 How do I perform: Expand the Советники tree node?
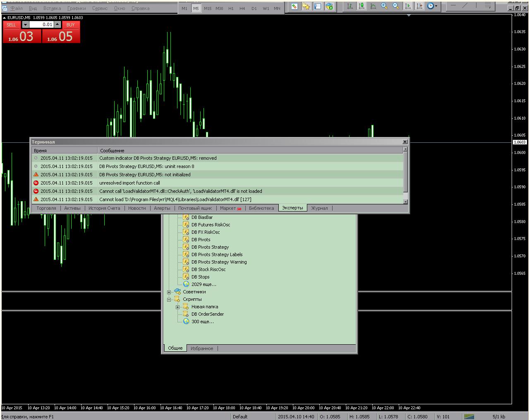(169, 292)
